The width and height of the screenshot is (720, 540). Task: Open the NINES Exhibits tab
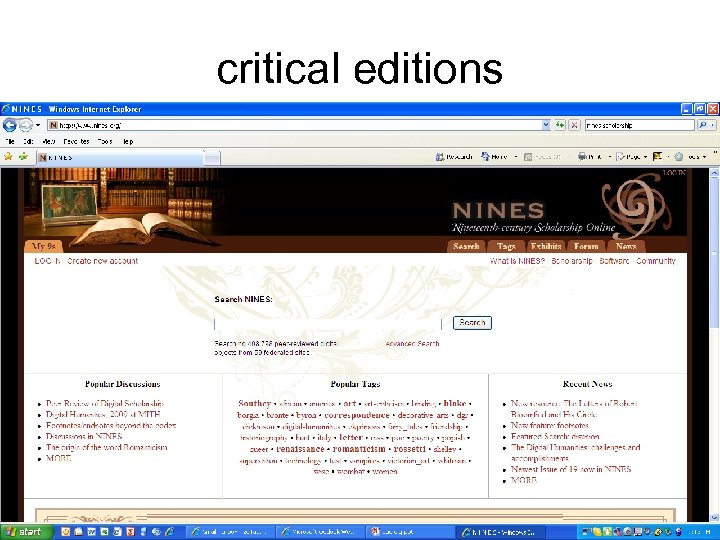pos(546,247)
